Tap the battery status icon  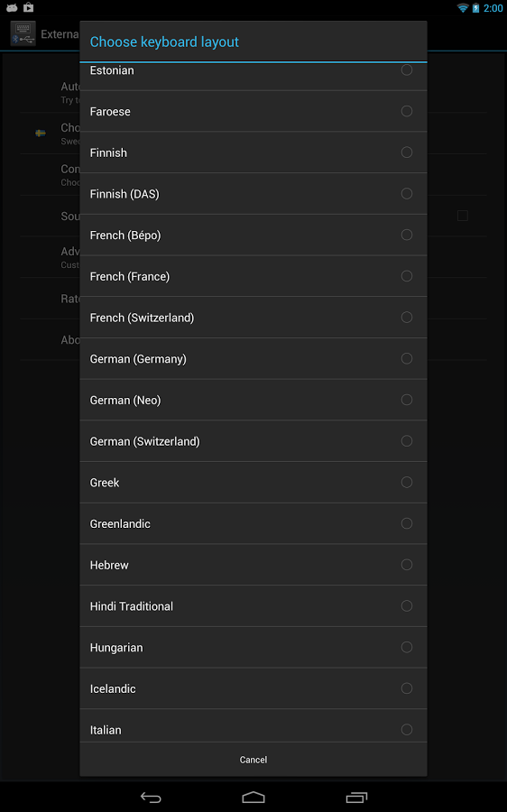475,8
